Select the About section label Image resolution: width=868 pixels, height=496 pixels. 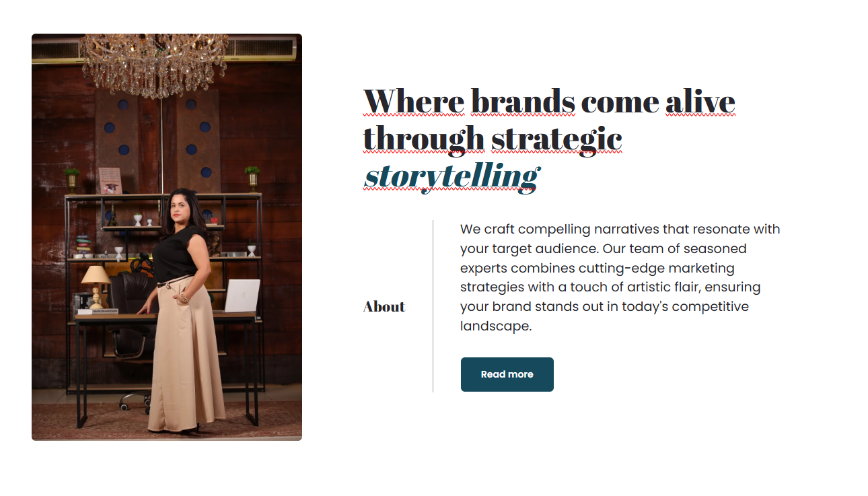(384, 307)
